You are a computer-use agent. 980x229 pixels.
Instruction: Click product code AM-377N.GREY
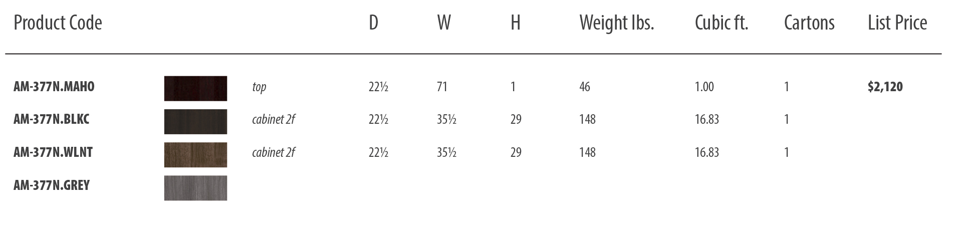[52, 185]
